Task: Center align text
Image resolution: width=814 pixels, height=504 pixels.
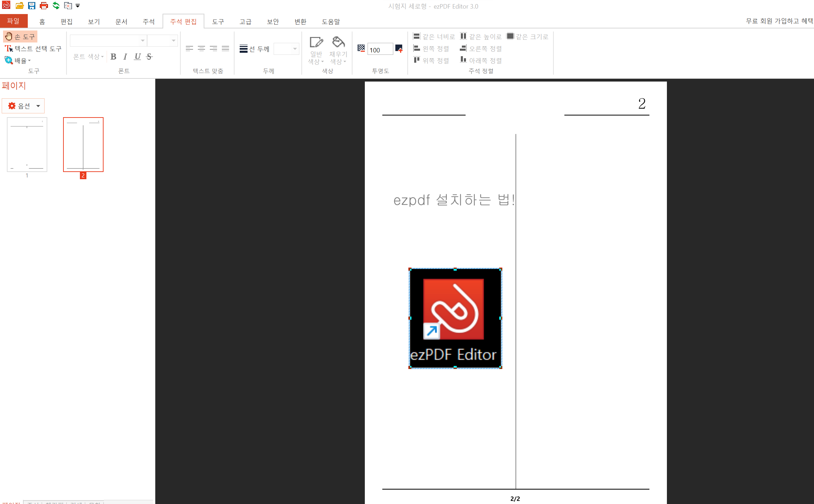Action: (202, 49)
